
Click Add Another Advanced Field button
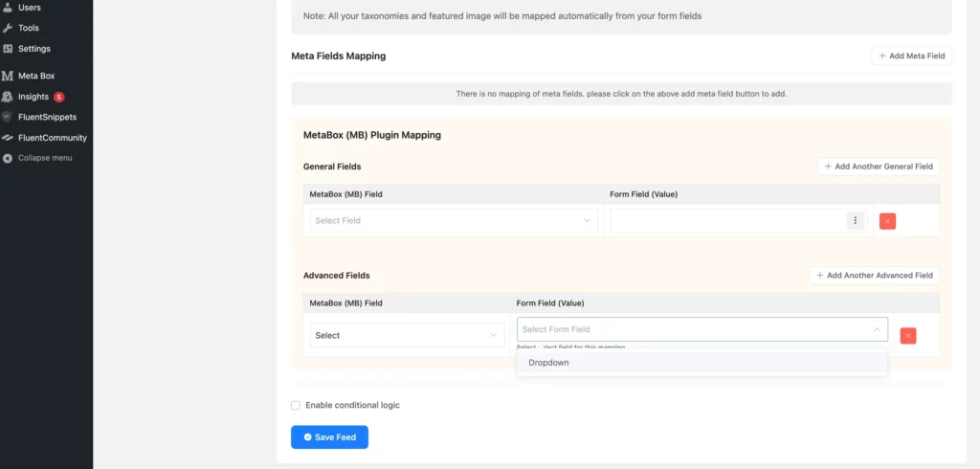[x=875, y=275]
